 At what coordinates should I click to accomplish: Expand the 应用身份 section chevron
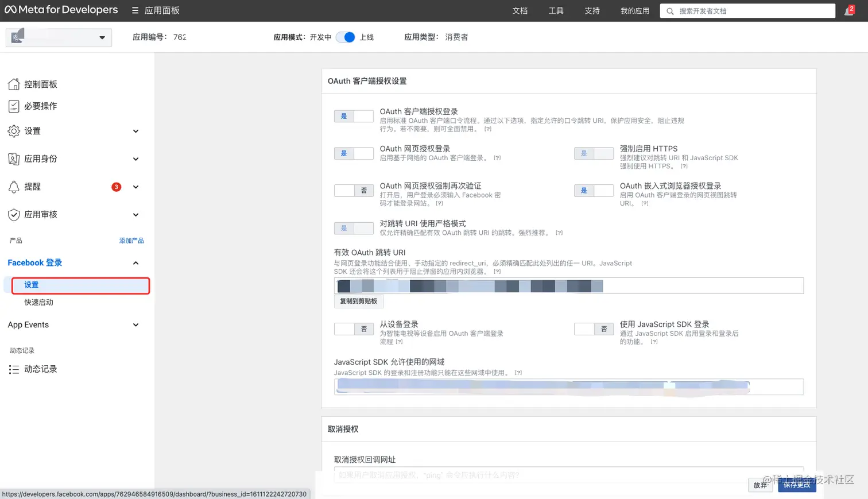coord(135,159)
